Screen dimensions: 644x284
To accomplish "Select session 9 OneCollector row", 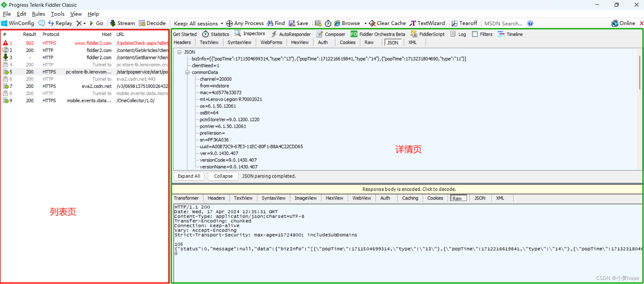I will pyautogui.click(x=85, y=101).
